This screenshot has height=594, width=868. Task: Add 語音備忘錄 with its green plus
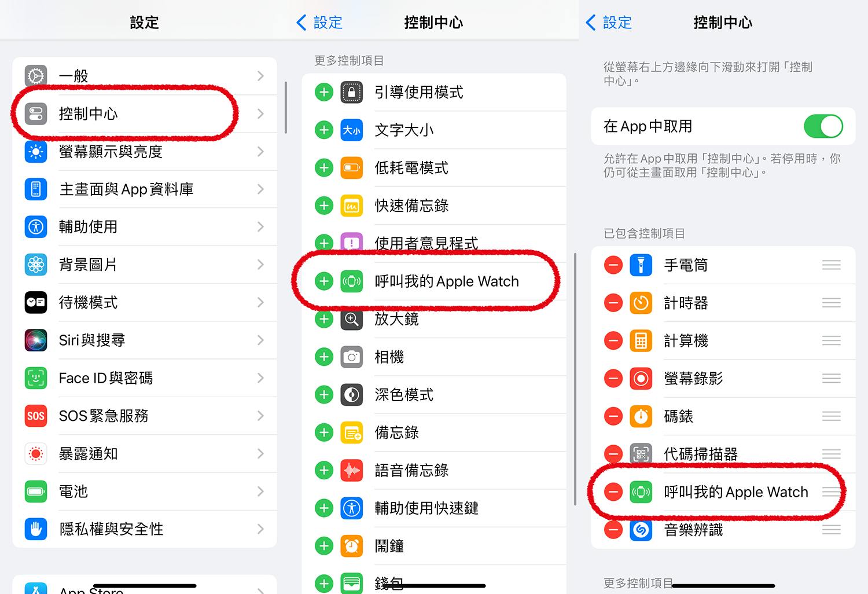(x=324, y=471)
